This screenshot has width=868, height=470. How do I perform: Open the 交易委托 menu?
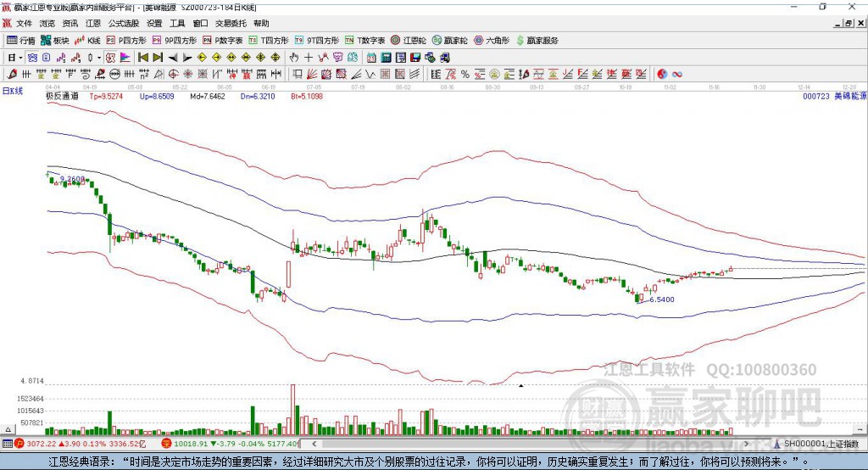[x=231, y=23]
